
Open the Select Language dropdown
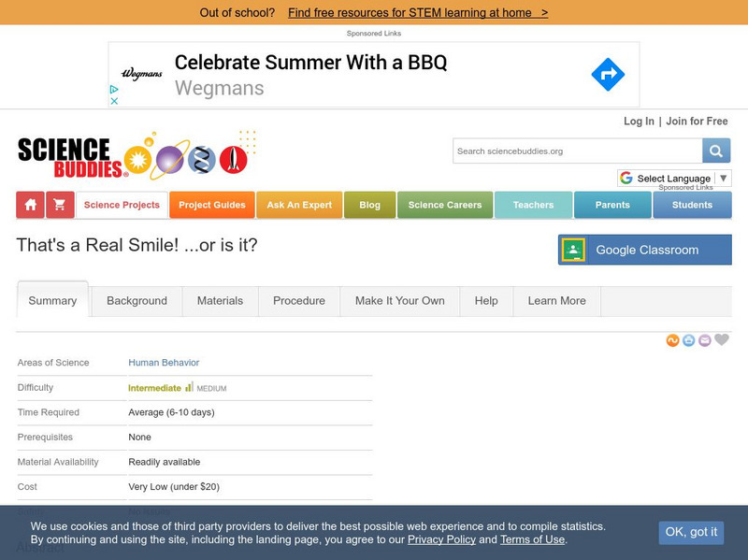pyautogui.click(x=674, y=178)
